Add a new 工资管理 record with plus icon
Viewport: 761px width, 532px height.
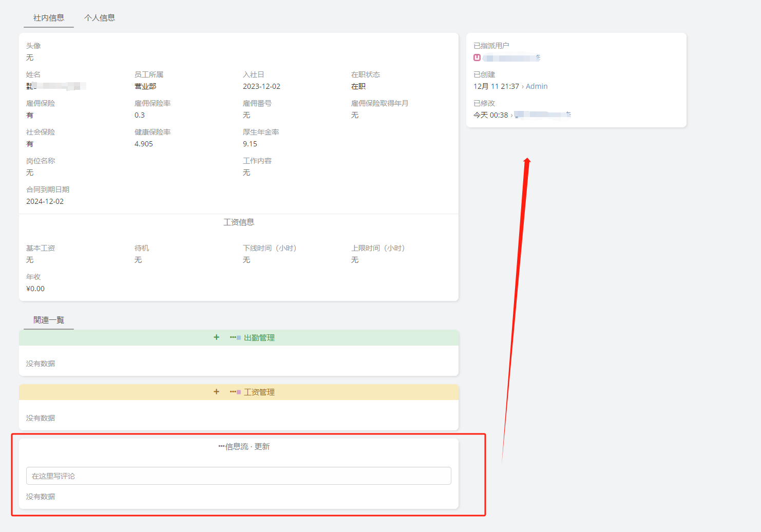[x=216, y=392]
